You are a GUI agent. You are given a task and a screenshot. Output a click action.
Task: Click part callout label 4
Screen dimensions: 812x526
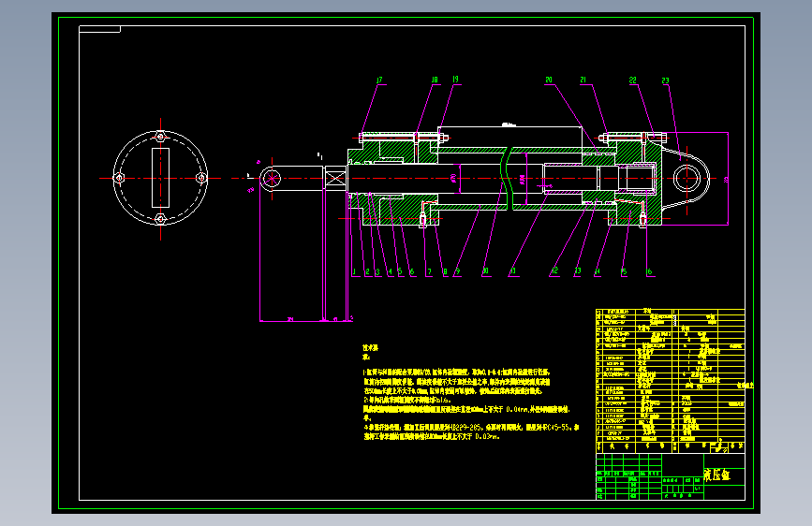pyautogui.click(x=390, y=271)
